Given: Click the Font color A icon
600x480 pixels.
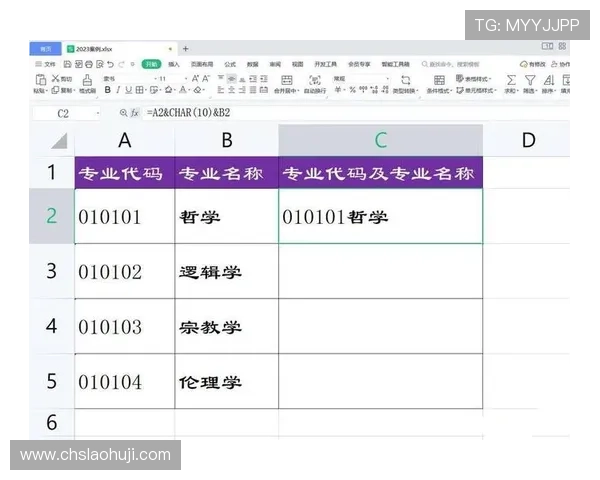Looking at the screenshot, I should [x=183, y=90].
